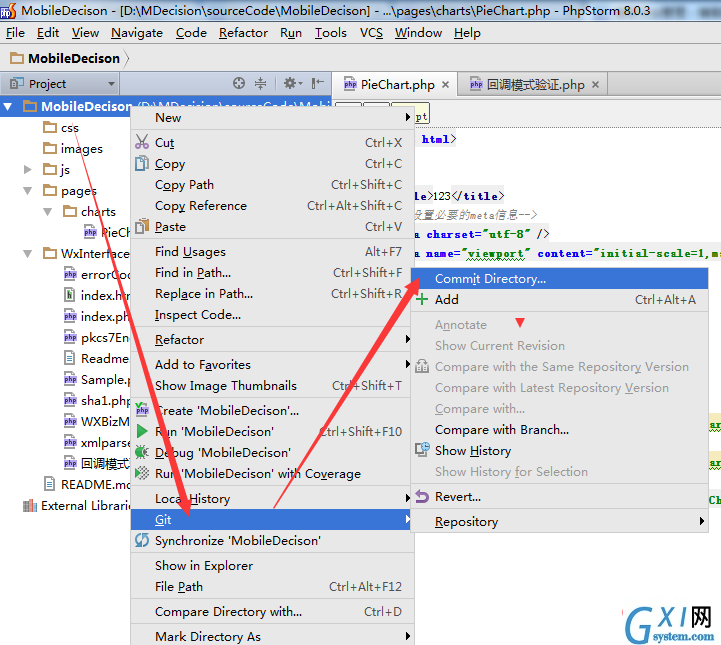721x645 pixels.
Task: Choose Compare Directory with... entry
Action: click(272, 611)
